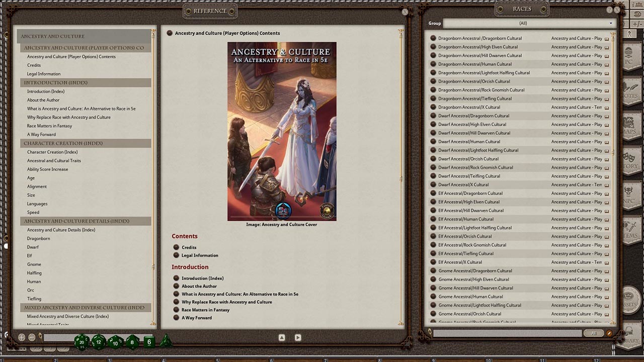This screenshot has width=644, height=362.
Task: Click the forward page arrow below the reference page
Action: [x=298, y=337]
